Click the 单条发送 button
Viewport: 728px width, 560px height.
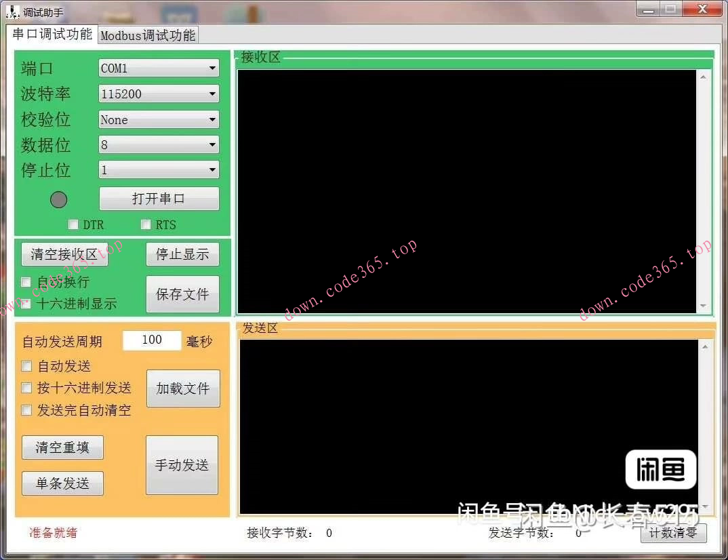tap(62, 483)
